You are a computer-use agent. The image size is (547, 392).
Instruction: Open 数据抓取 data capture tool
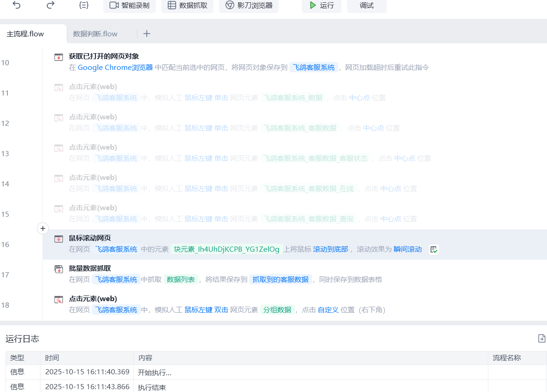coord(187,5)
